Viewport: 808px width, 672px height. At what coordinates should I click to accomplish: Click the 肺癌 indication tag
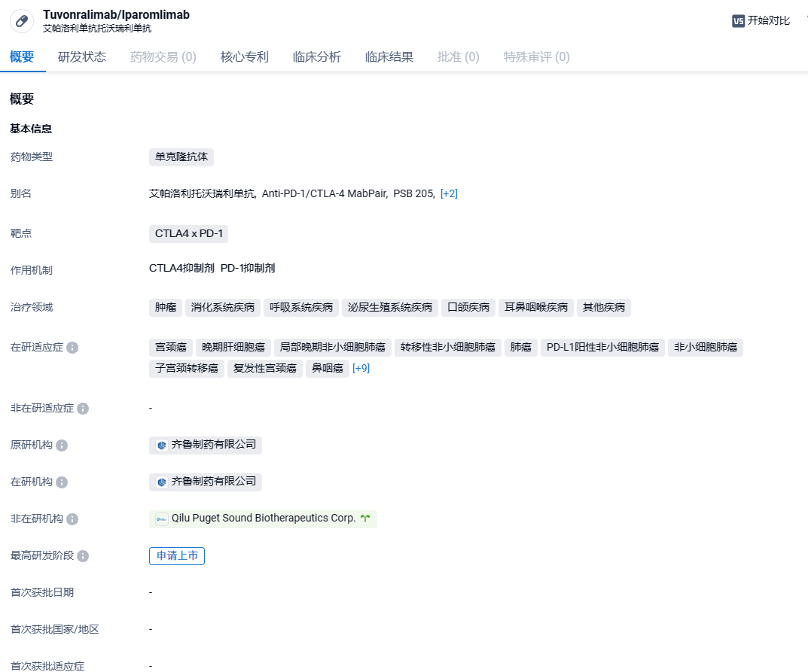(x=520, y=348)
